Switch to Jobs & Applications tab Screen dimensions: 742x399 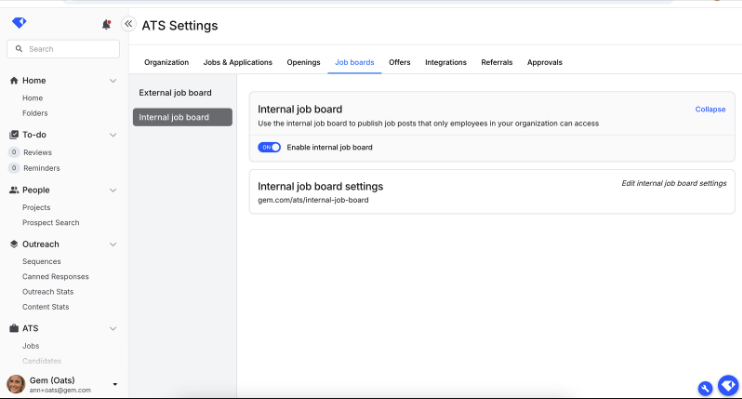tap(238, 62)
